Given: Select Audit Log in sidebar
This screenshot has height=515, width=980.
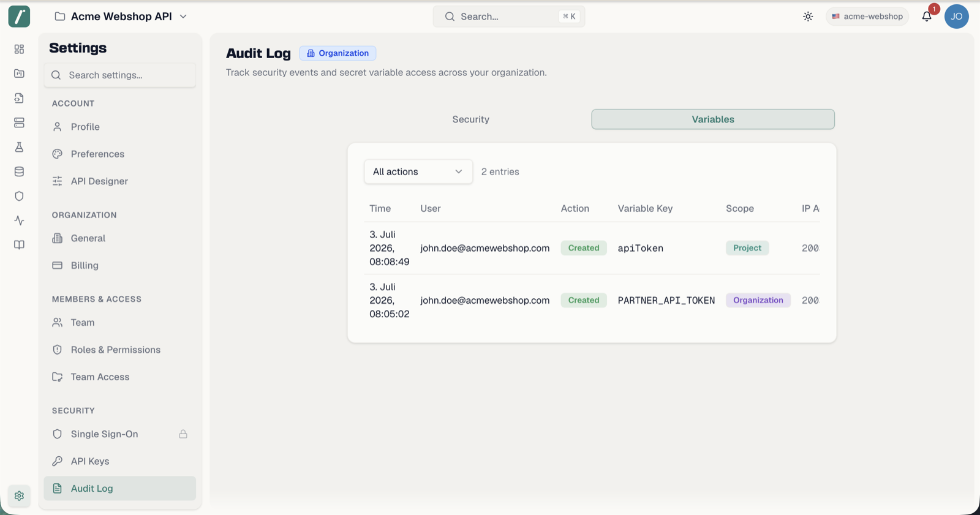Looking at the screenshot, I should click(120, 489).
